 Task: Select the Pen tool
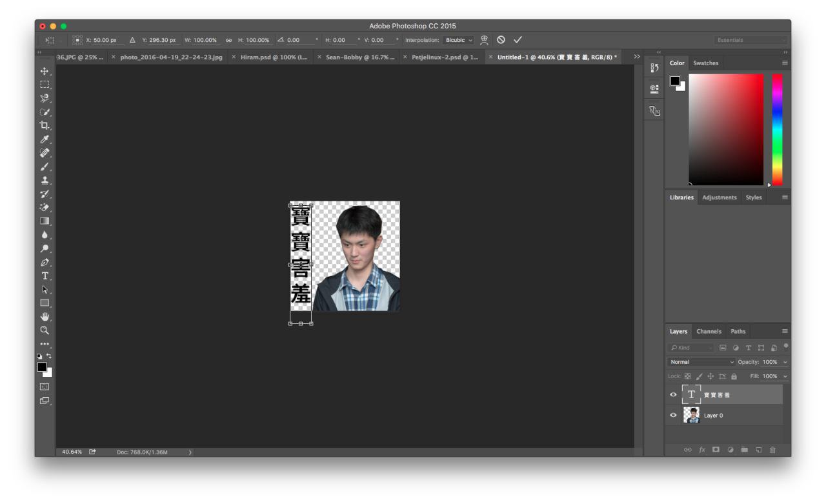45,262
